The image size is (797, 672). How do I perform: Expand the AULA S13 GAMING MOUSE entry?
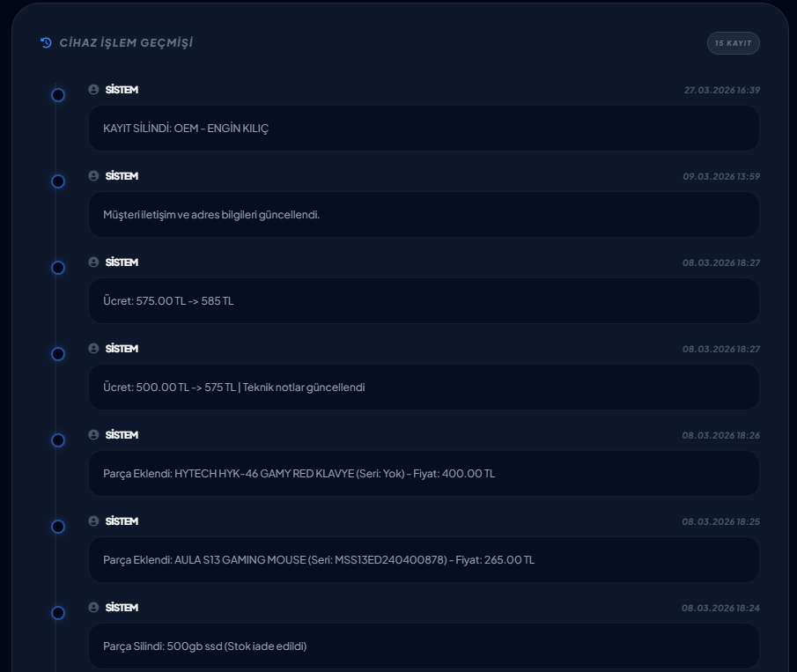pos(424,559)
